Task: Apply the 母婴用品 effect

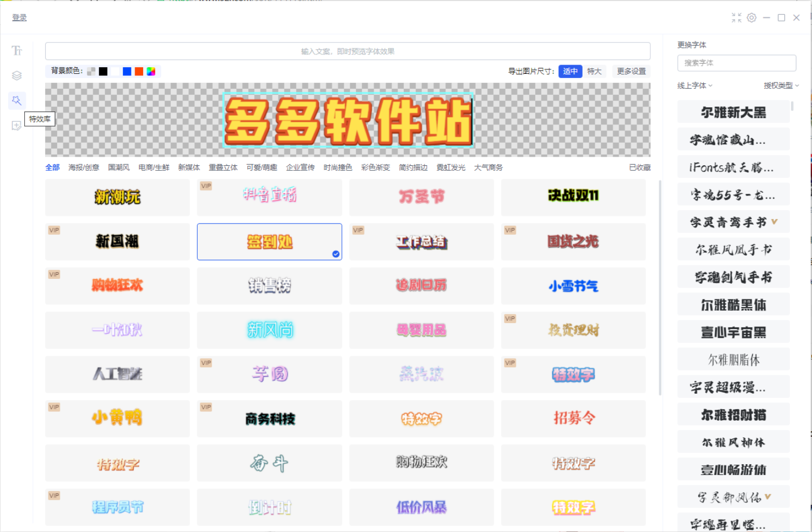Action: pos(422,330)
